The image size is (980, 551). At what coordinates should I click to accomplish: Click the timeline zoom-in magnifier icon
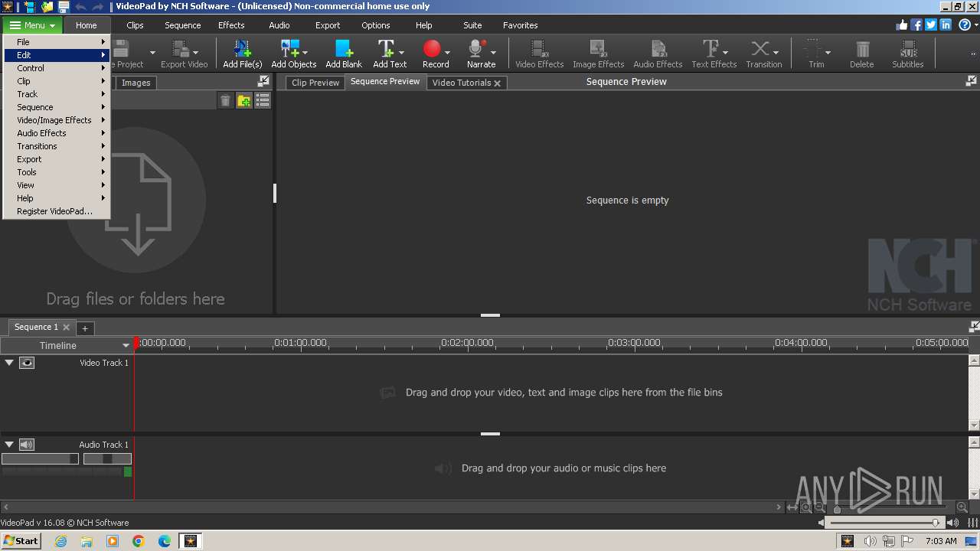[962, 507]
